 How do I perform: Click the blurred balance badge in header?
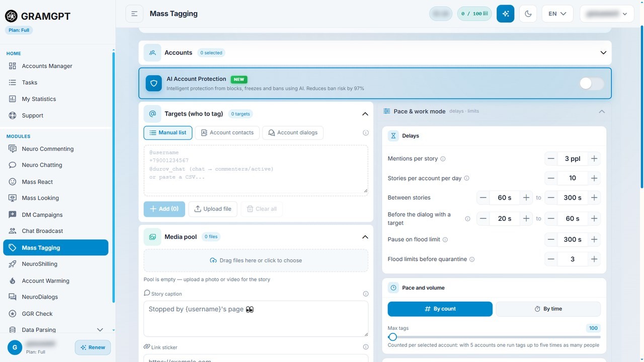(441, 14)
